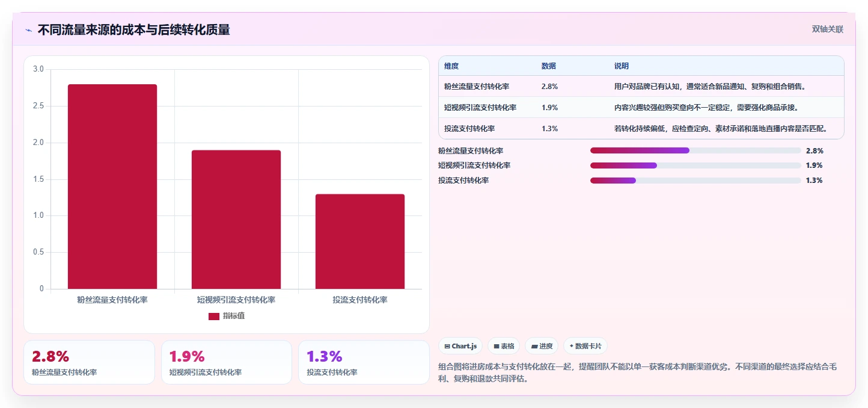Click the 粉丝流量支付转化率 bar in the chart
The image size is (868, 408).
[x=112, y=187]
